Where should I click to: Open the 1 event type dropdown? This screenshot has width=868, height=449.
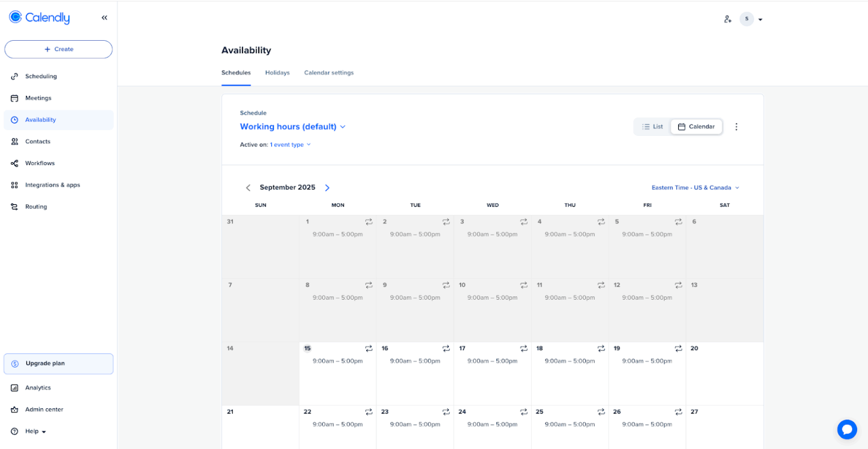click(290, 145)
